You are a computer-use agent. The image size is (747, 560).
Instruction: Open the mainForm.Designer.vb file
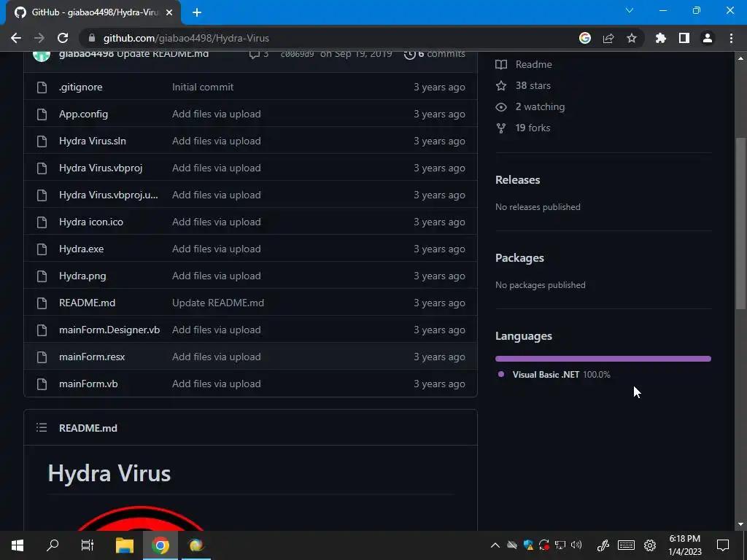[109, 330]
